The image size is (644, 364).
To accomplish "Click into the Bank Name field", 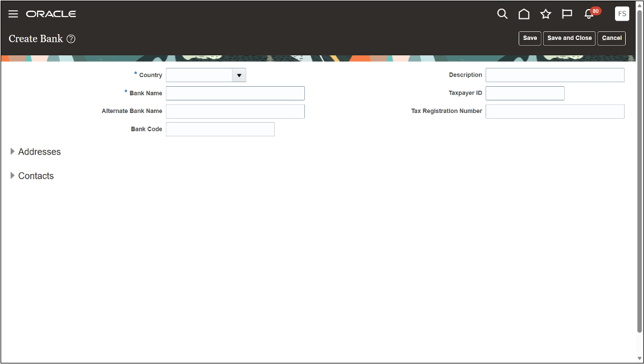I will [x=235, y=94].
